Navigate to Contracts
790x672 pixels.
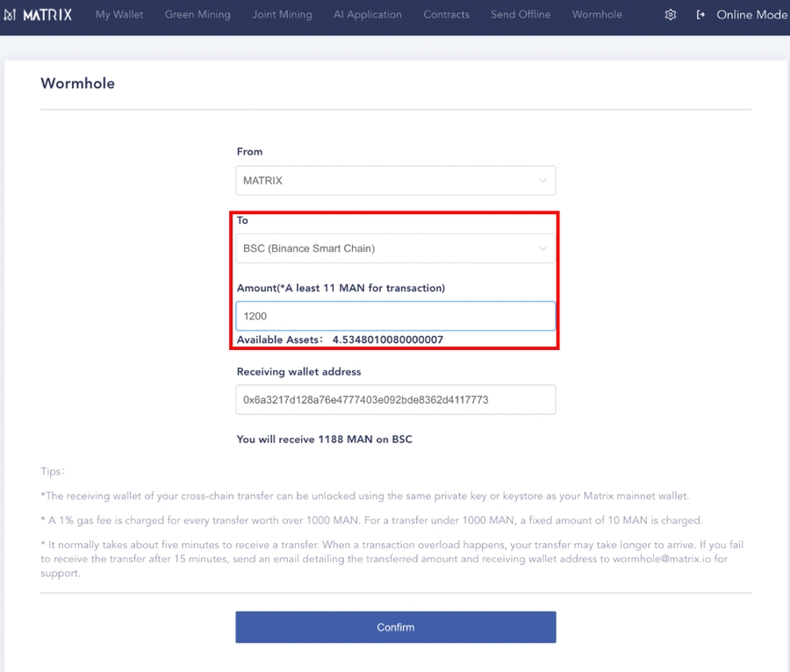pos(446,15)
